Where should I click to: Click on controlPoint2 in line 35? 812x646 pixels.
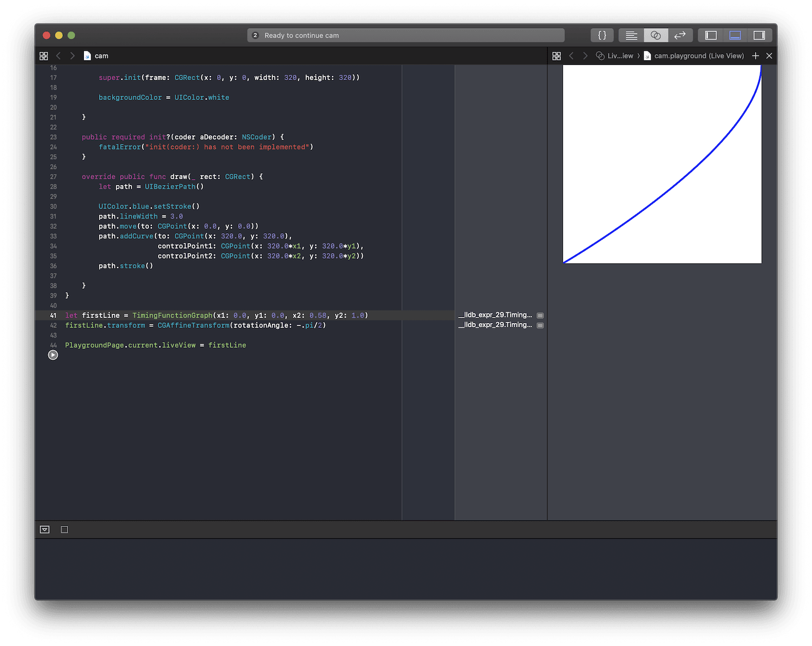click(185, 256)
